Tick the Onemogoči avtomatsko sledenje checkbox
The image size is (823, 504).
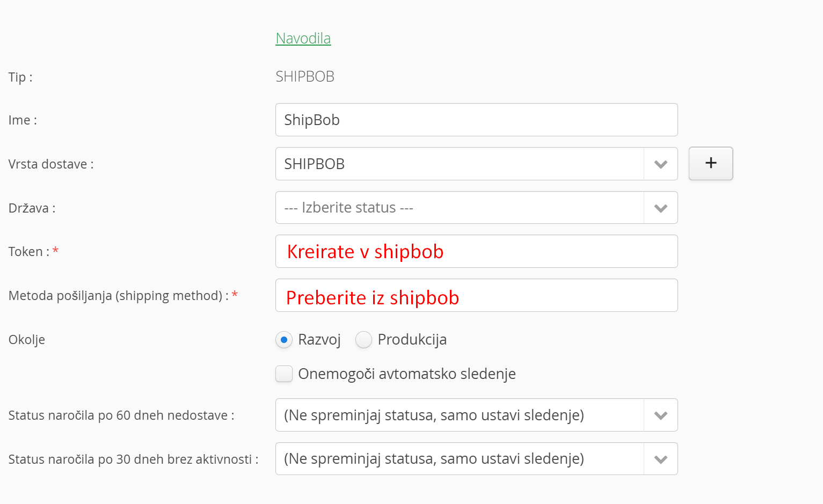(284, 374)
